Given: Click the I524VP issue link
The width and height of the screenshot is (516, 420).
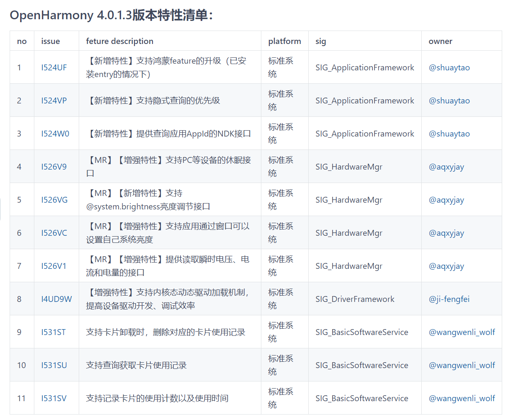Looking at the screenshot, I should tap(54, 100).
